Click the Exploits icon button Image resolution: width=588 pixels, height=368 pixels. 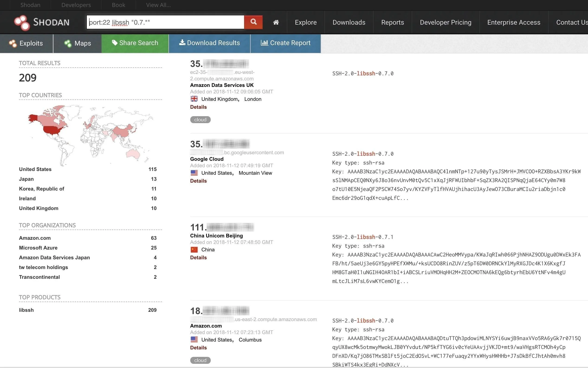[x=13, y=44]
